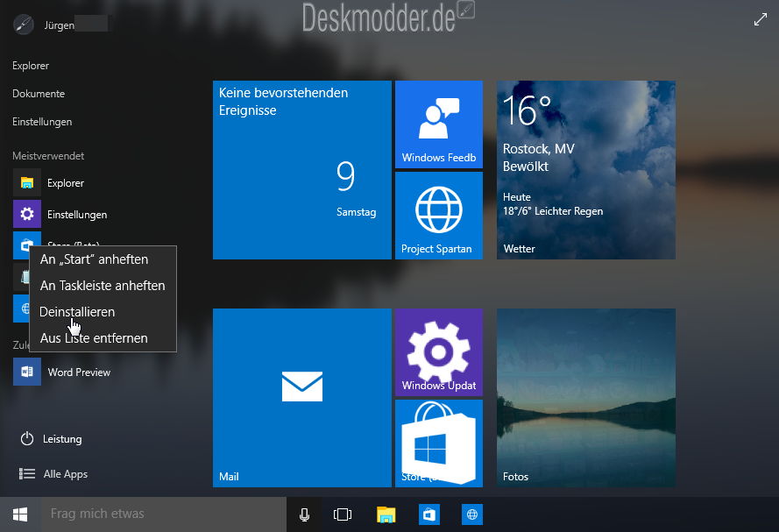Image resolution: width=779 pixels, height=532 pixels.
Task: Open the Windows Update tile
Action: pos(439,352)
